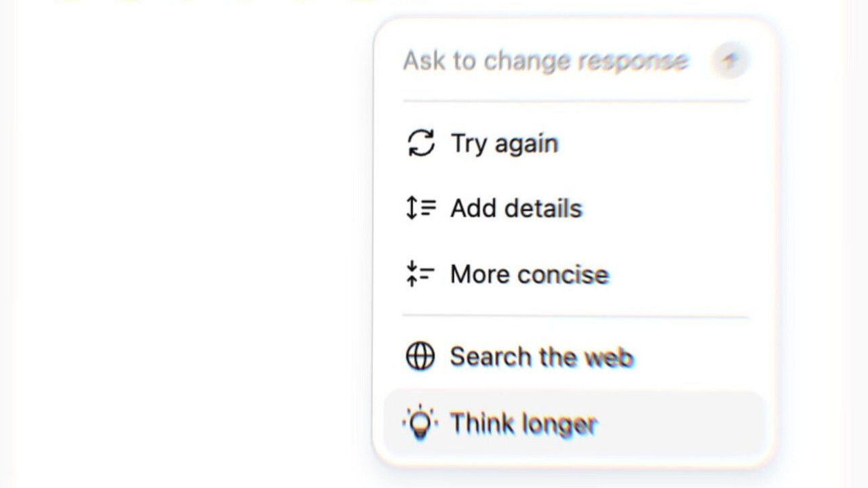Click the Think longer label text
Image resolution: width=868 pixels, height=488 pixels.
pyautogui.click(x=524, y=424)
